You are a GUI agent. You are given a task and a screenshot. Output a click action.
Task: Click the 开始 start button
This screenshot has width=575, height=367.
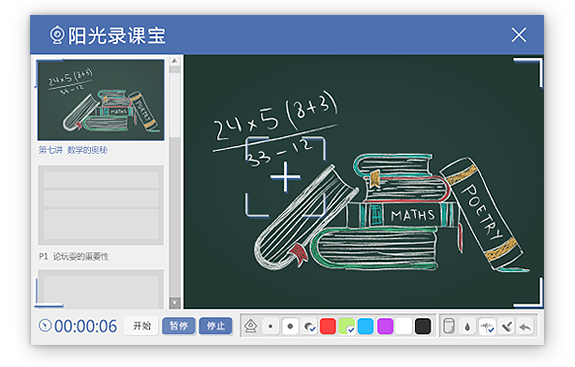click(x=142, y=326)
